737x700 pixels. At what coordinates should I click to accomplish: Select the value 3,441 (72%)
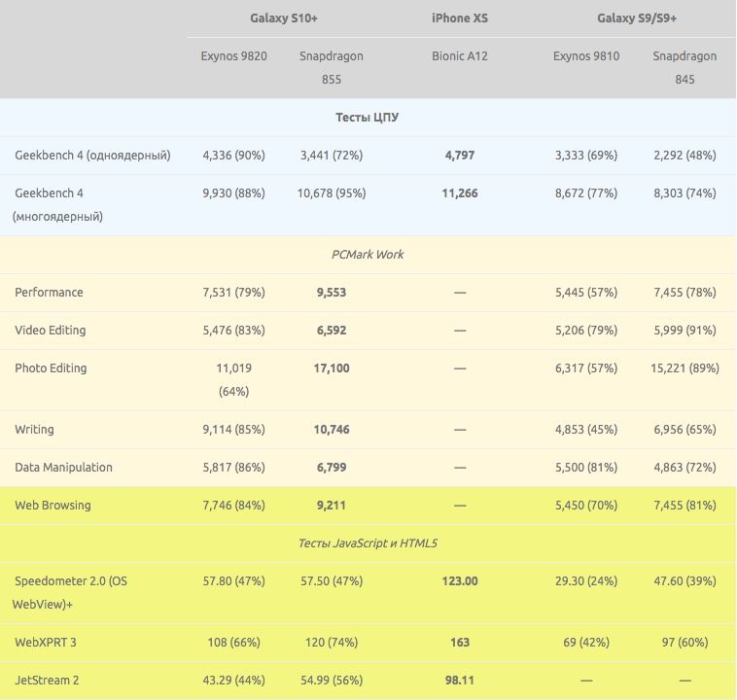[x=332, y=156]
